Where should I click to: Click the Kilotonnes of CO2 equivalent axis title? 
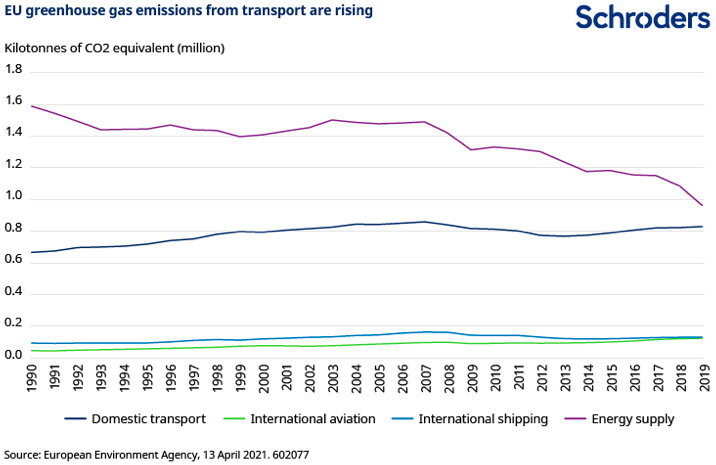tap(115, 48)
